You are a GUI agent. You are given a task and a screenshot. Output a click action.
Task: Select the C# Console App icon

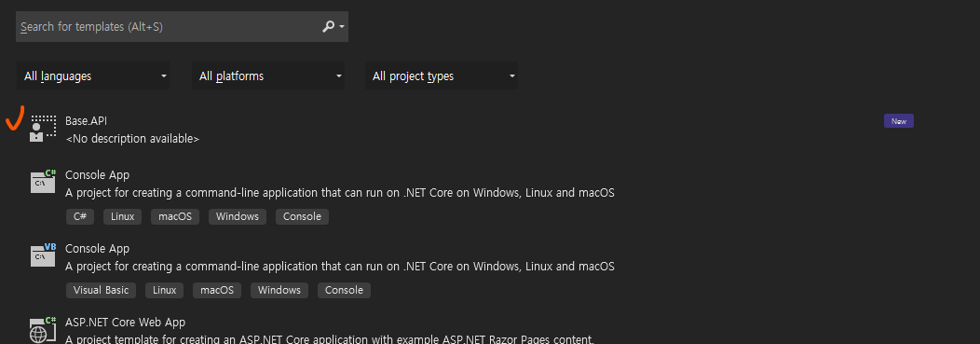click(43, 182)
